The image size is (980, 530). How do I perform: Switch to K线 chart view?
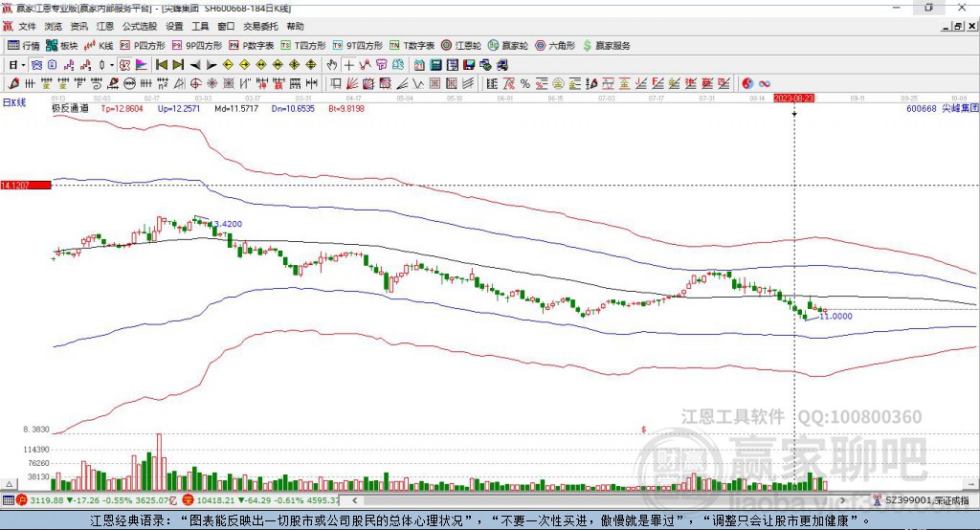tap(99, 46)
